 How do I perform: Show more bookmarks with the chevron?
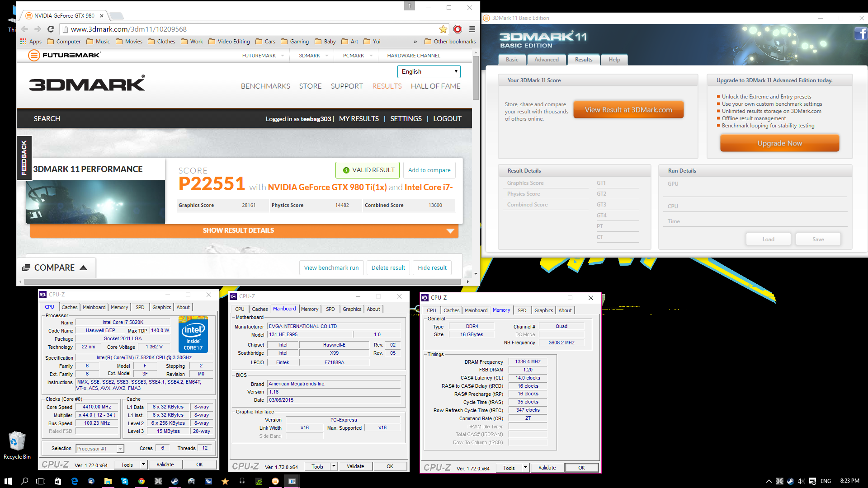pyautogui.click(x=415, y=42)
